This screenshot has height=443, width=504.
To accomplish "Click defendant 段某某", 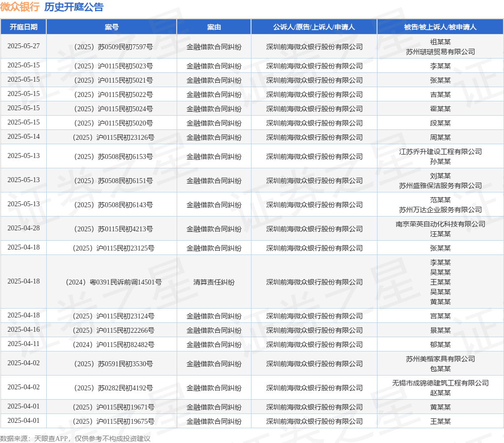I will pyautogui.click(x=441, y=123).
